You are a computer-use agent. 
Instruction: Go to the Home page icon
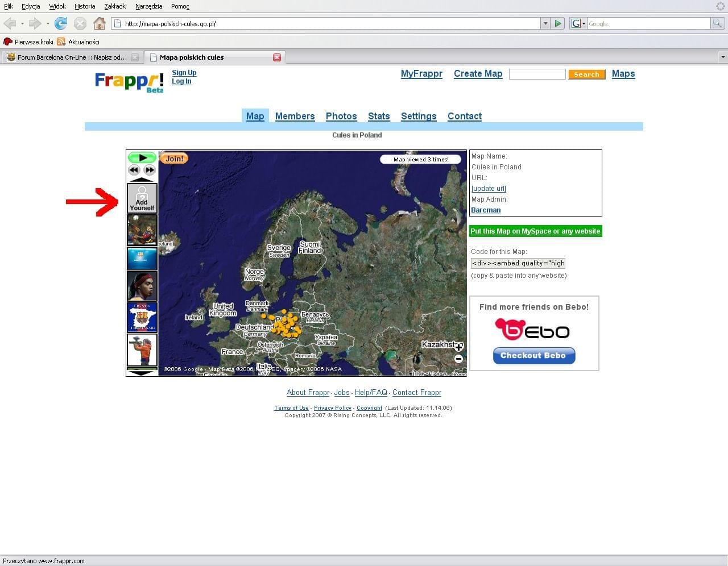[x=100, y=23]
